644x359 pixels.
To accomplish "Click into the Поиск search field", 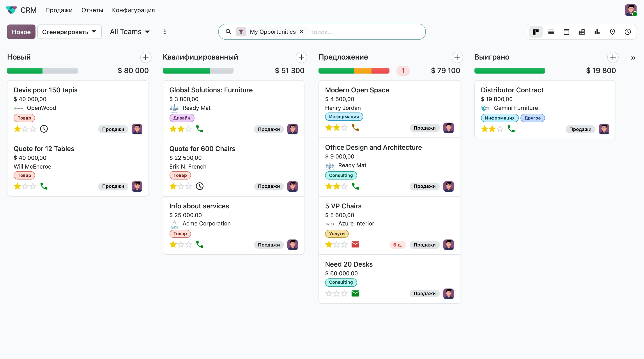I will [x=365, y=32].
